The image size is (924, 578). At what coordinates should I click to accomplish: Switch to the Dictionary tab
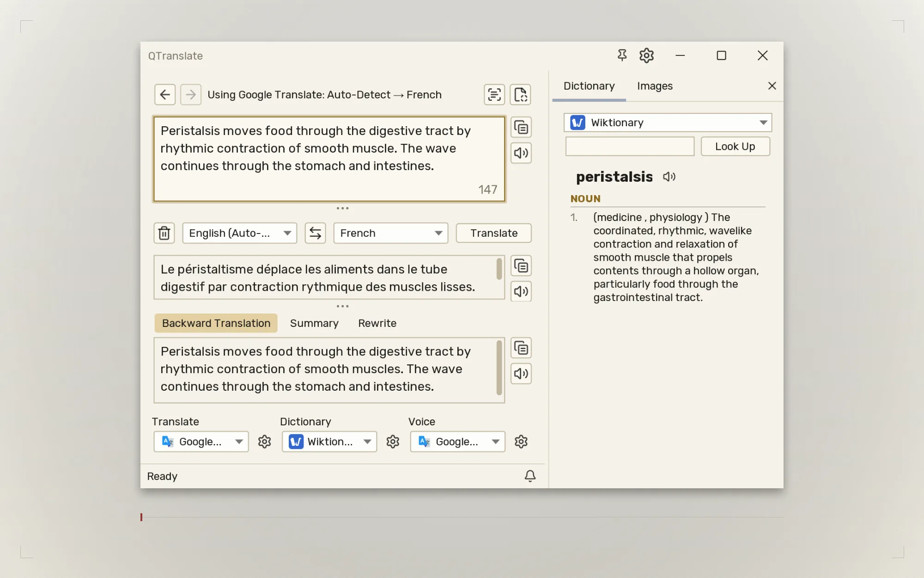click(x=589, y=86)
